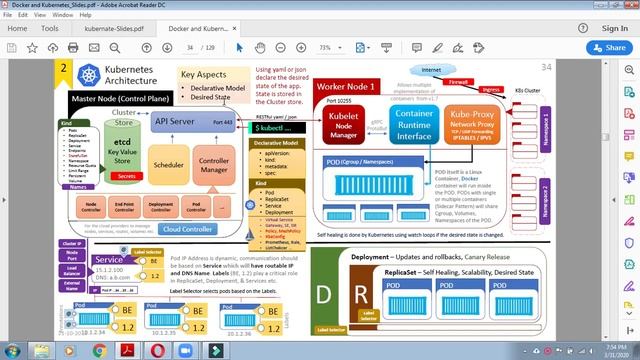Send the file by email icon
This screenshot has width=640, height=360.
[94, 48]
